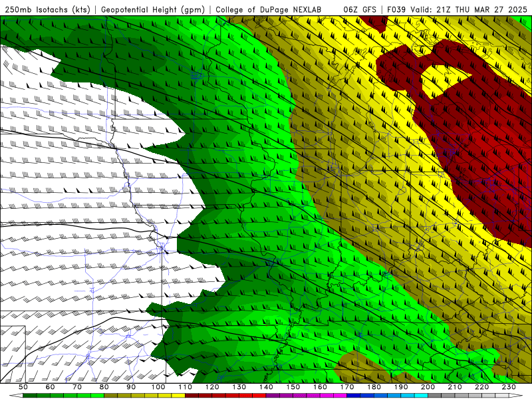
Task: Click the '230' value on the color scale
Action: pyautogui.click(x=509, y=387)
